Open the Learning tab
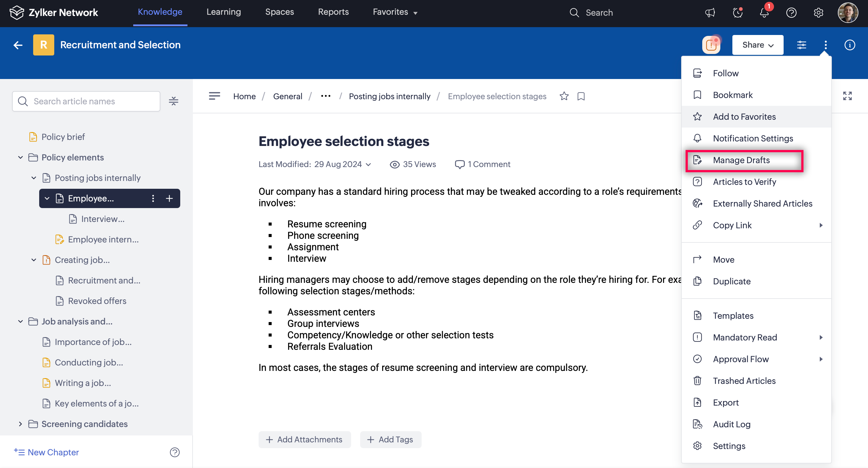 tap(223, 12)
